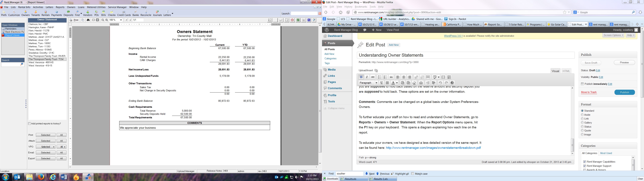Insert blockquote in WordPress editor

click(x=391, y=77)
